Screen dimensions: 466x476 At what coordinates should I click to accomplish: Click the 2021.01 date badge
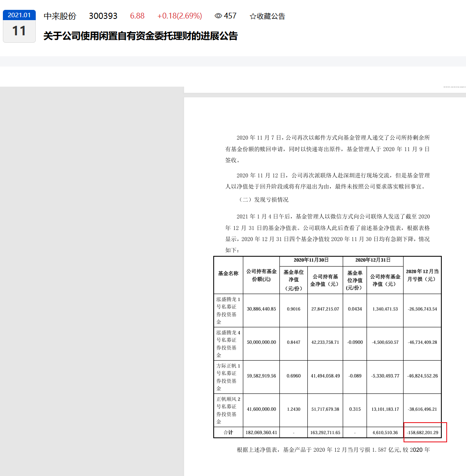(19, 15)
